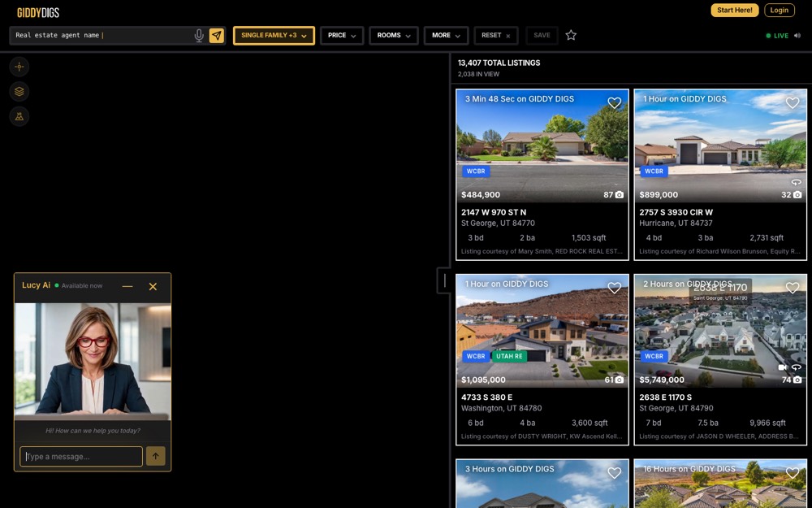
Task: Click the map locate crosshair icon
Action: 19,67
